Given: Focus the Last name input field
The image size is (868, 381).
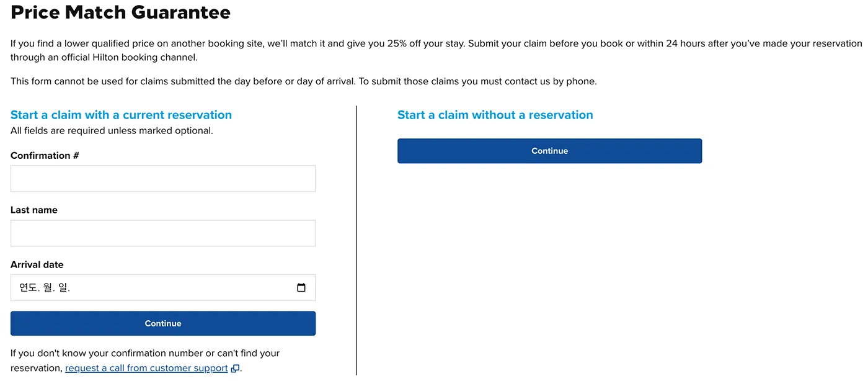Looking at the screenshot, I should tap(163, 233).
